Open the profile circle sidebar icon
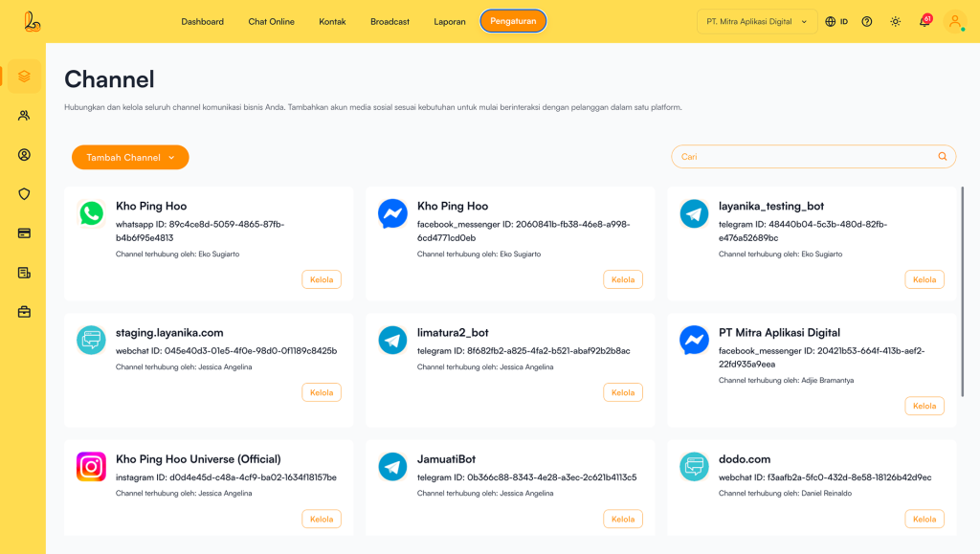Image resolution: width=980 pixels, height=554 pixels. click(24, 155)
